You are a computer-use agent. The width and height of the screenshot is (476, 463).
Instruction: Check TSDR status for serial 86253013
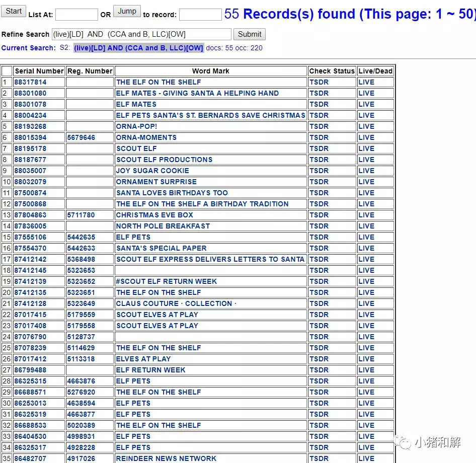pos(319,404)
